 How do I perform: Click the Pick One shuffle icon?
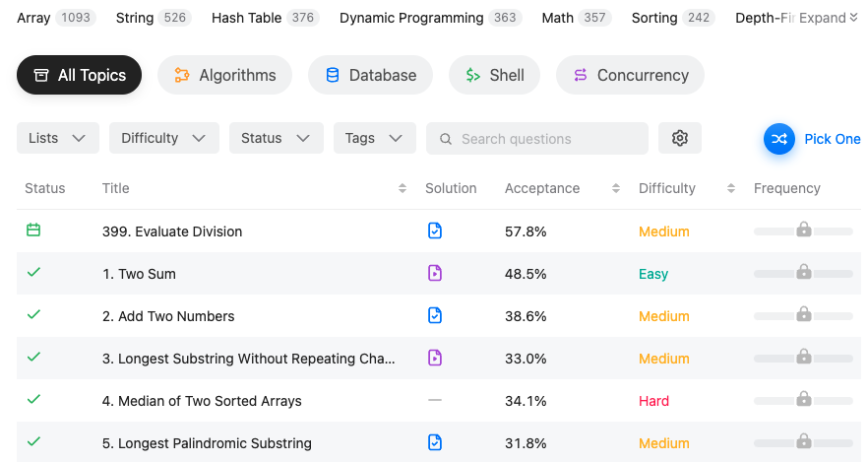(778, 139)
